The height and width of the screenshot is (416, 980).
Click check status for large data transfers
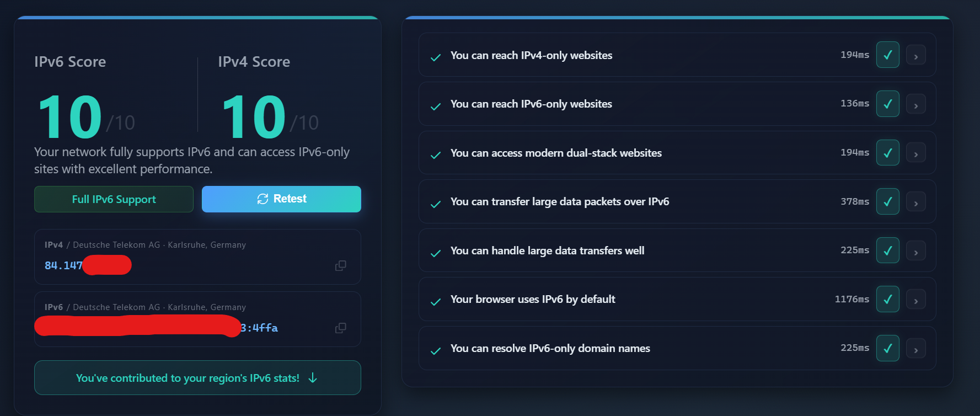coord(887,250)
